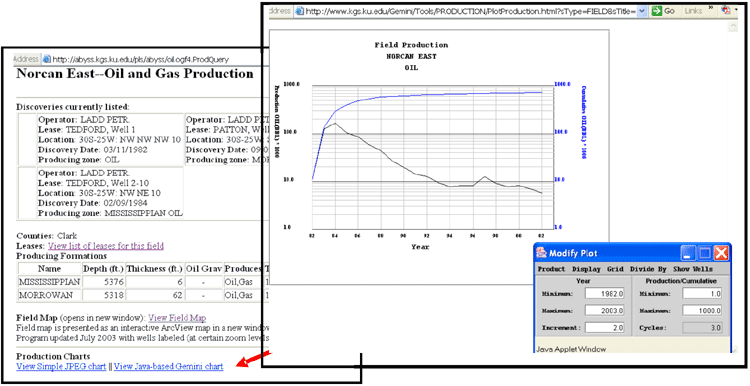The height and width of the screenshot is (386, 750).
Task: Open the Display menu in Modify Plot
Action: click(586, 269)
